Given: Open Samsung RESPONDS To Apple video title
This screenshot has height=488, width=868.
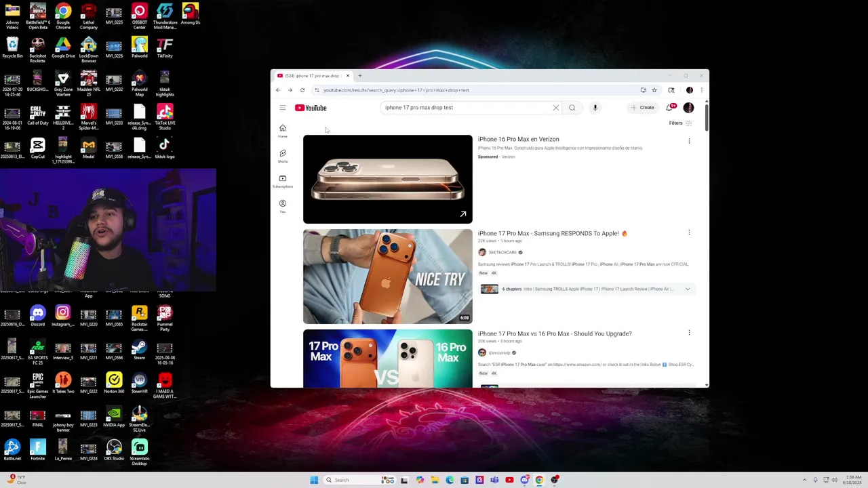Looking at the screenshot, I should (553, 234).
